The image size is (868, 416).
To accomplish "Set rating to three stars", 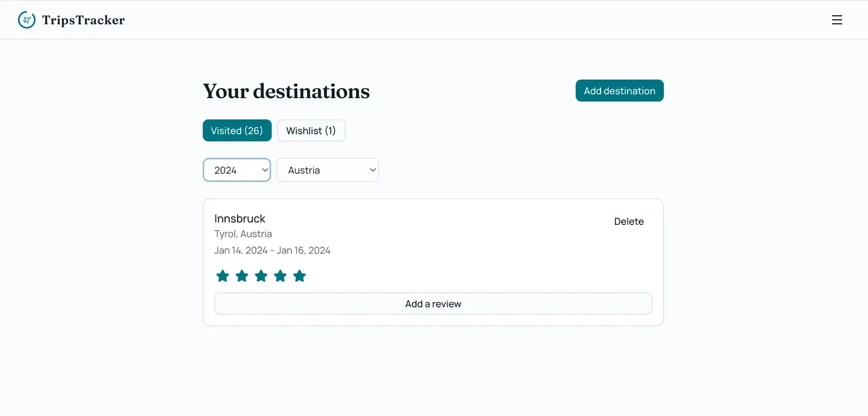I will click(x=261, y=276).
